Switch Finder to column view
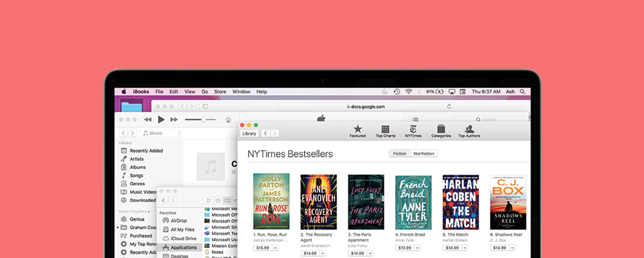The height and width of the screenshot is (258, 644). (x=227, y=200)
